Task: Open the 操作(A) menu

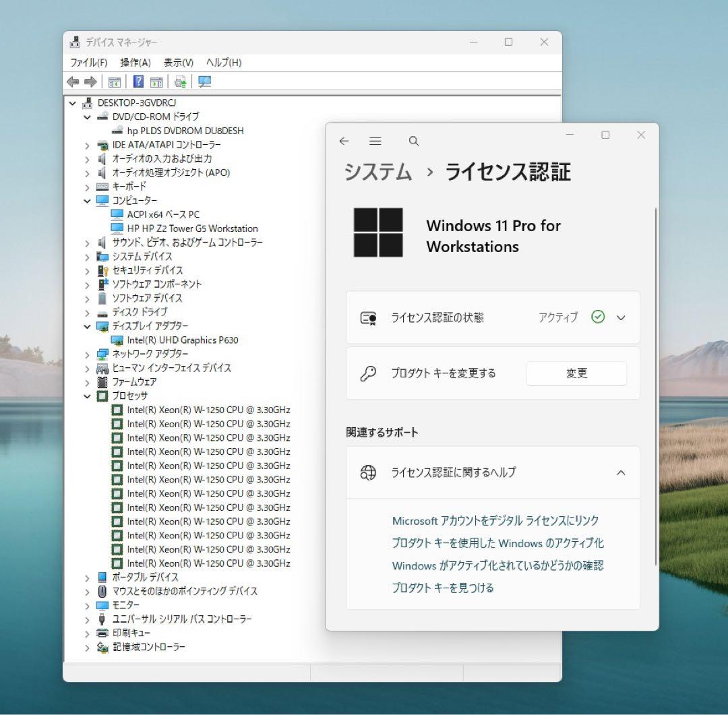Action: coord(135,62)
